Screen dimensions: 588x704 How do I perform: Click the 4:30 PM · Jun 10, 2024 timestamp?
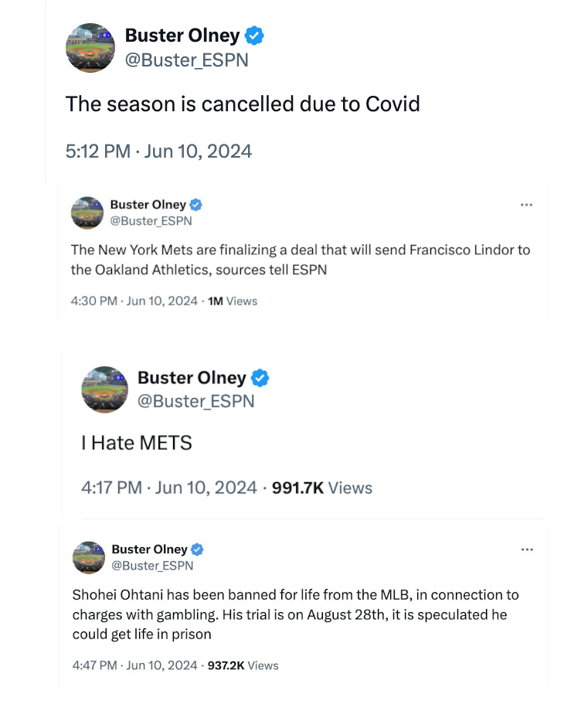coord(134,301)
